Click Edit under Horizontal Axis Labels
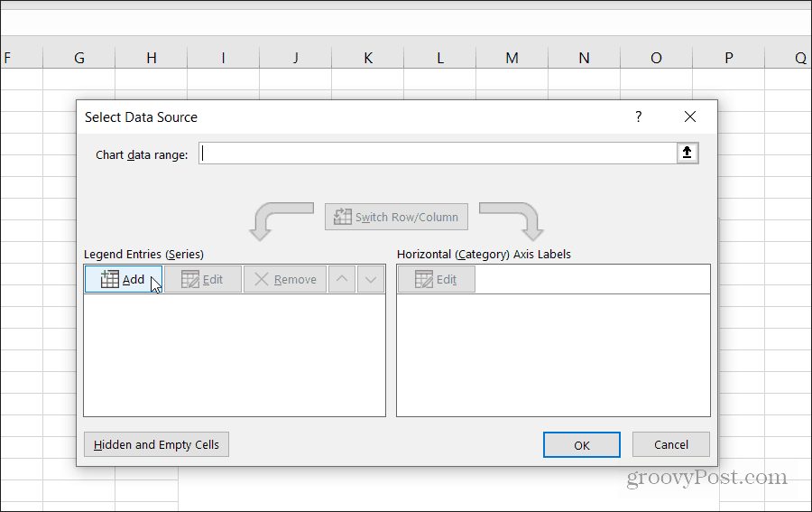The height and width of the screenshot is (512, 812). (x=436, y=279)
